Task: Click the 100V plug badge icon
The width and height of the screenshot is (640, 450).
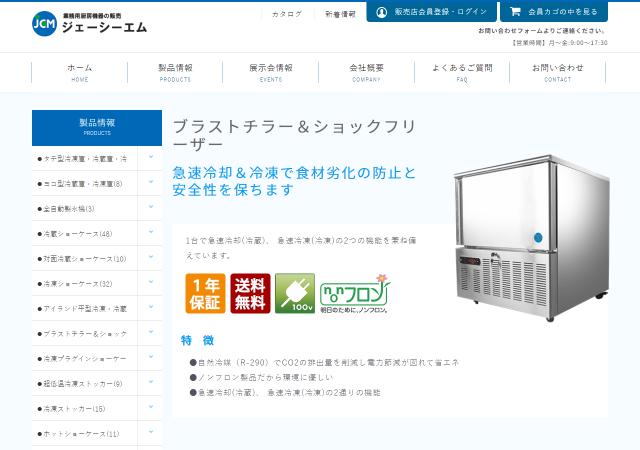Action: 295,294
